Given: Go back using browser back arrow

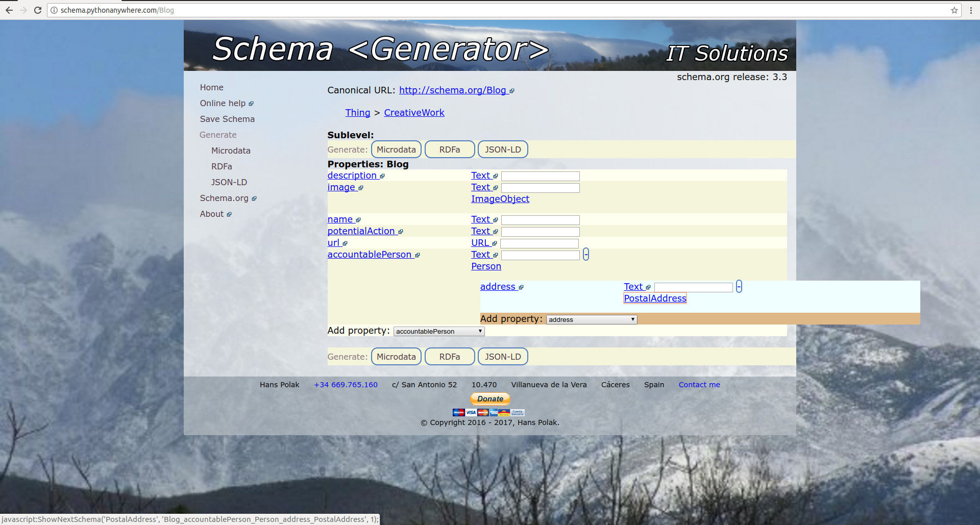Looking at the screenshot, I should 9,10.
